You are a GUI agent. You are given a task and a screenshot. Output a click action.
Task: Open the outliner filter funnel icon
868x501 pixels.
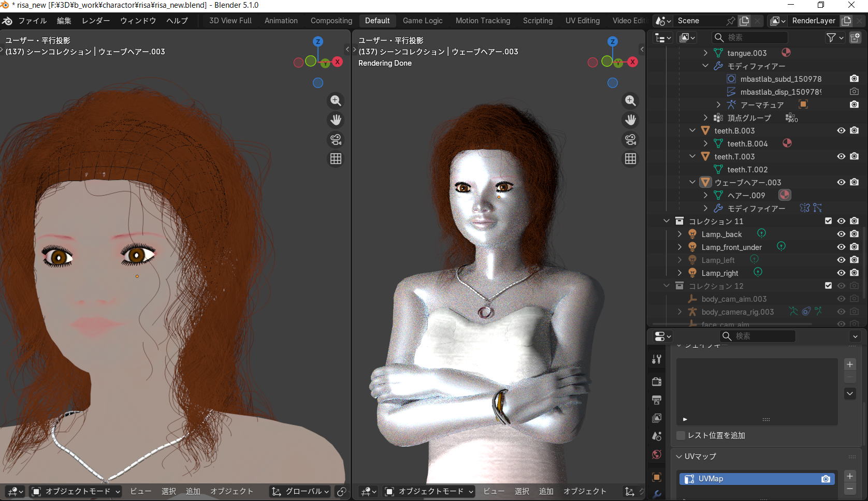click(x=831, y=37)
